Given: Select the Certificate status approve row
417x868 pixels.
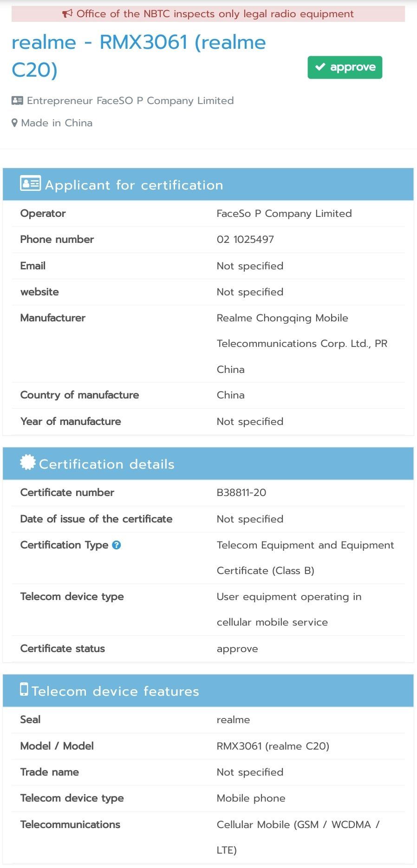Looking at the screenshot, I should coord(208,648).
